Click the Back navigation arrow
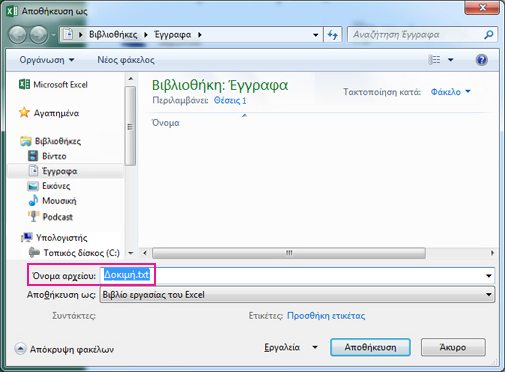505x372 pixels. click(x=17, y=35)
